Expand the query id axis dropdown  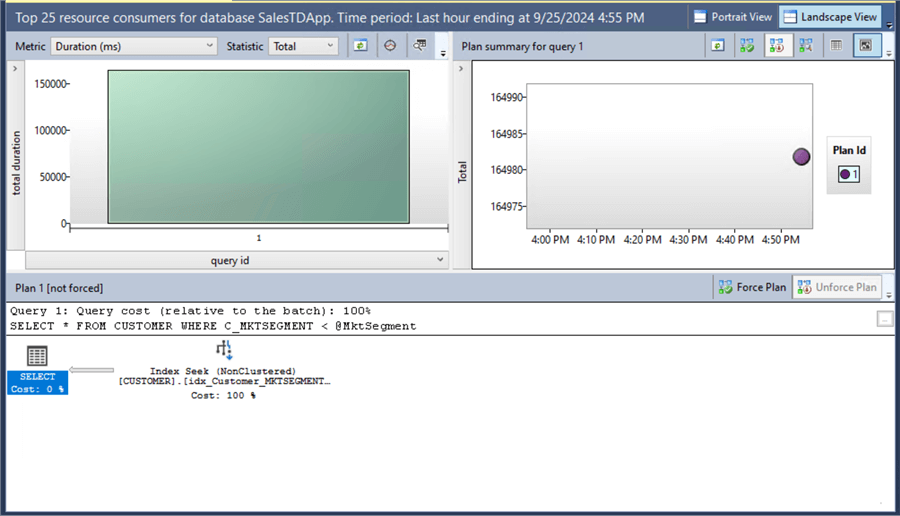[441, 260]
